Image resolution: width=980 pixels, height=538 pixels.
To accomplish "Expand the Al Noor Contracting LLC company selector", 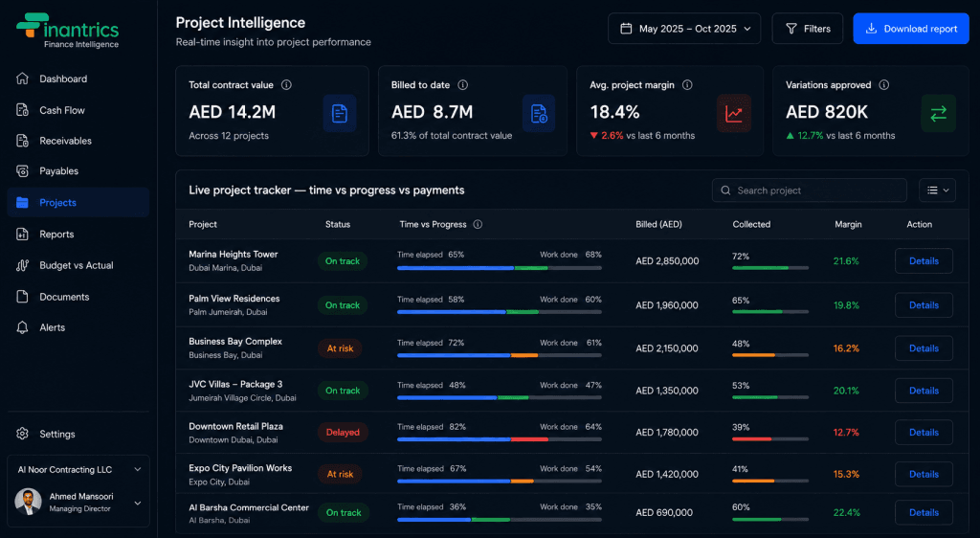I will (x=78, y=470).
